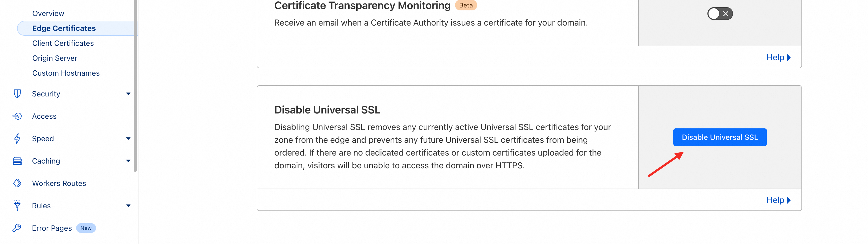
Task: Open Help for Certificate Transparency Monitoring
Action: point(778,57)
